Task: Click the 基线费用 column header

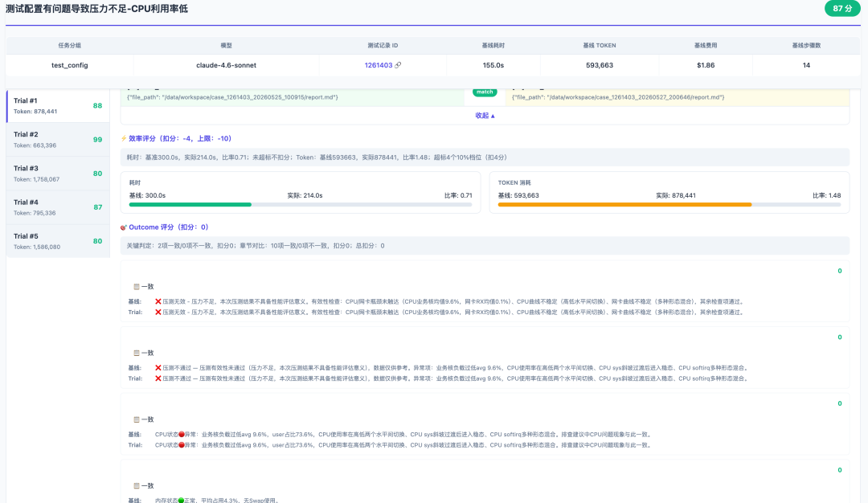Action: click(706, 45)
